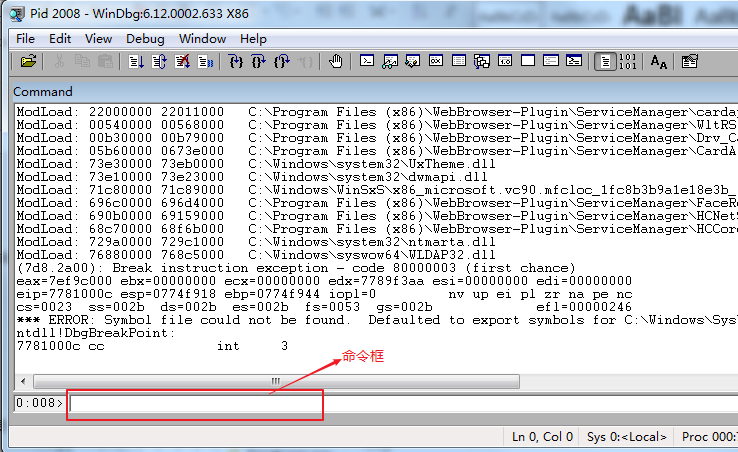Focus the command input box
738x452 pixels.
coord(403,404)
